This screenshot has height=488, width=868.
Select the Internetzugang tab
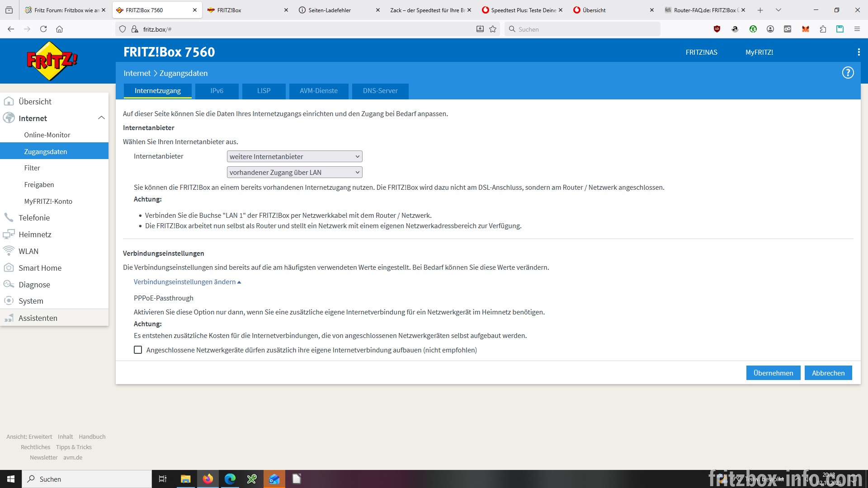click(157, 91)
